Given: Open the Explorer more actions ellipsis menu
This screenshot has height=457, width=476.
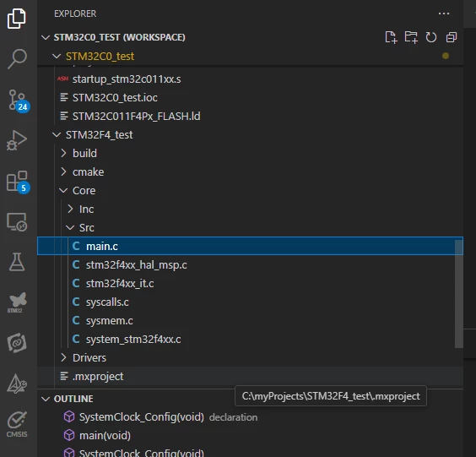Looking at the screenshot, I should (x=444, y=14).
